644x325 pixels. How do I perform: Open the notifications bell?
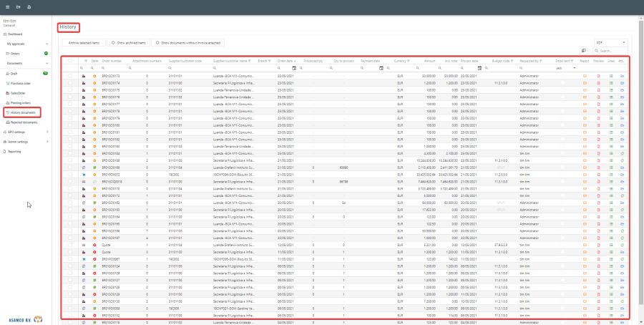(x=29, y=6)
